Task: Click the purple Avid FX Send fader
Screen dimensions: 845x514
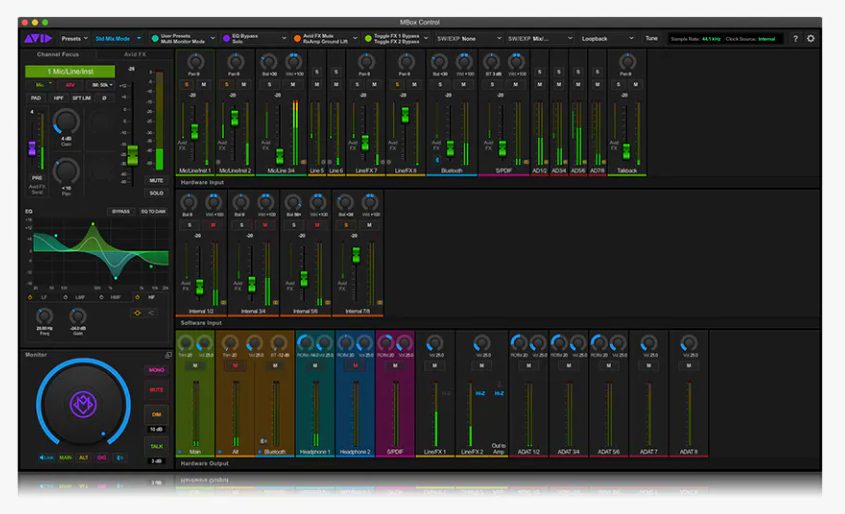Action: coord(32,148)
